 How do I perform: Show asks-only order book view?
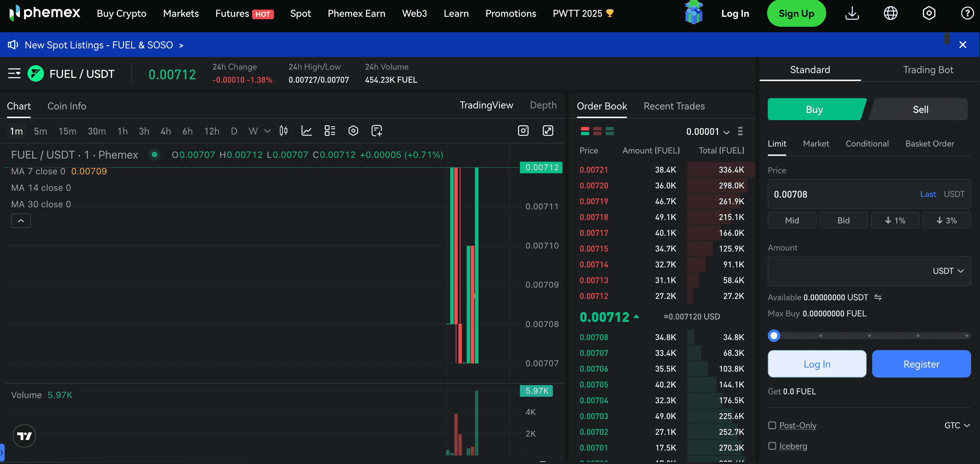[597, 131]
